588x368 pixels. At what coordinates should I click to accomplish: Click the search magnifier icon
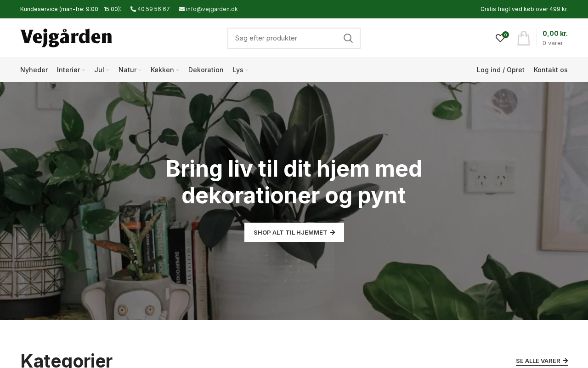pyautogui.click(x=348, y=38)
